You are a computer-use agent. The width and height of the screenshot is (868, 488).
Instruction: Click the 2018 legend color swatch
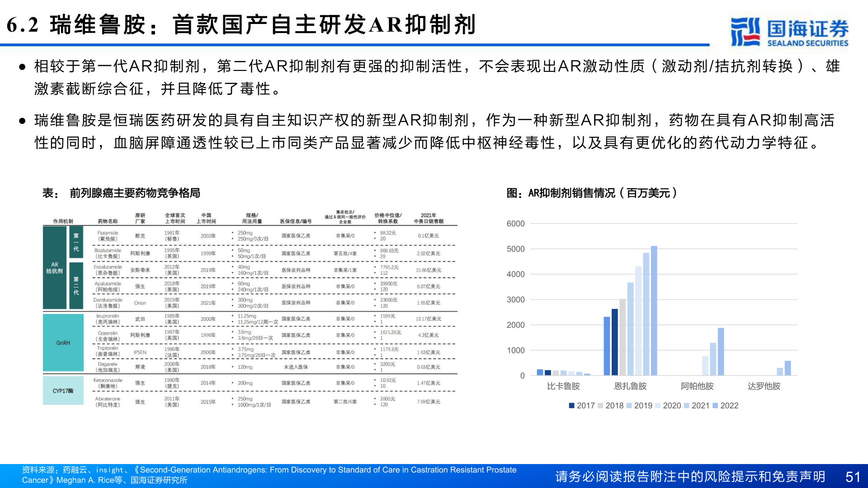click(x=600, y=406)
